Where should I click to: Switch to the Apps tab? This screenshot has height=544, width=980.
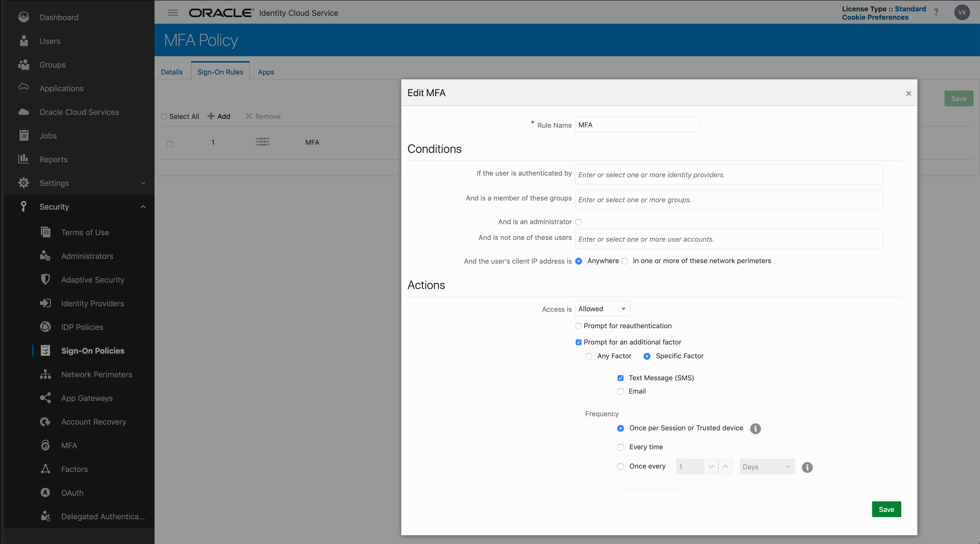pos(266,72)
